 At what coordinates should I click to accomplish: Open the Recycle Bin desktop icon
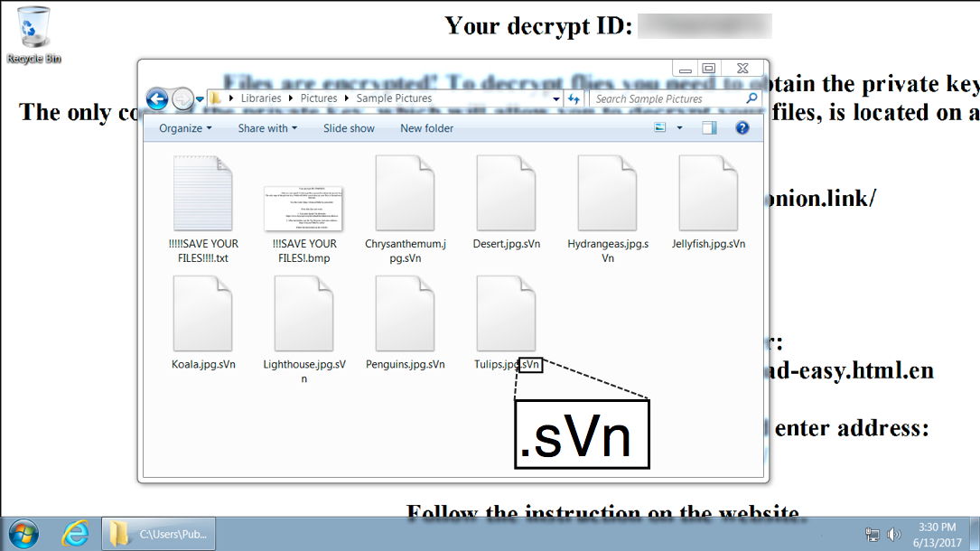click(33, 35)
